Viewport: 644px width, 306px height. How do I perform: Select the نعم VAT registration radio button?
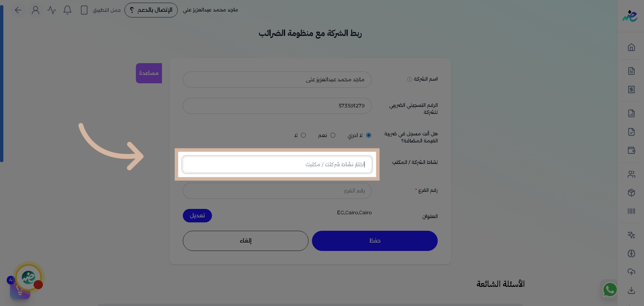pos(333,135)
